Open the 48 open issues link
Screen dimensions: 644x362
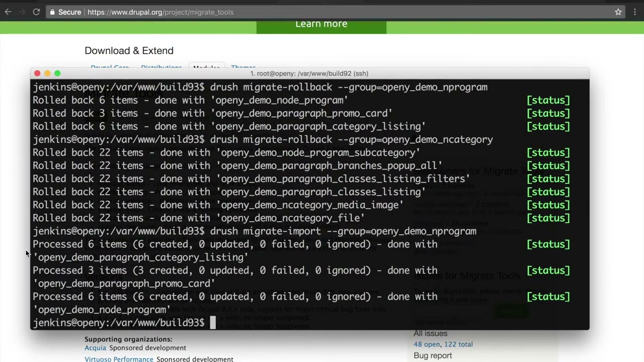[427, 344]
